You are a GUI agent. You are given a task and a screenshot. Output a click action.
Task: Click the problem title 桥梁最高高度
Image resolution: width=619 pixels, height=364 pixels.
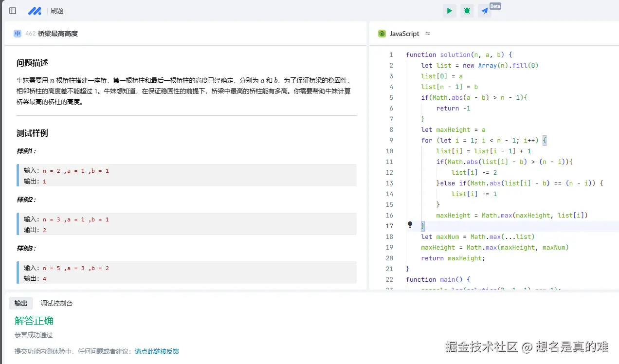(58, 33)
